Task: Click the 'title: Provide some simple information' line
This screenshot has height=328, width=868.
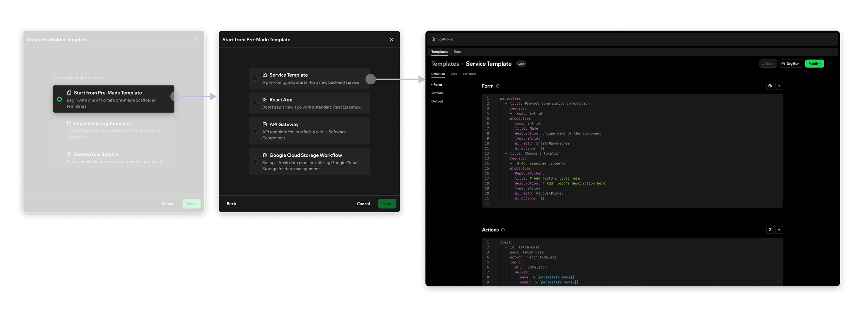Action: pos(550,104)
